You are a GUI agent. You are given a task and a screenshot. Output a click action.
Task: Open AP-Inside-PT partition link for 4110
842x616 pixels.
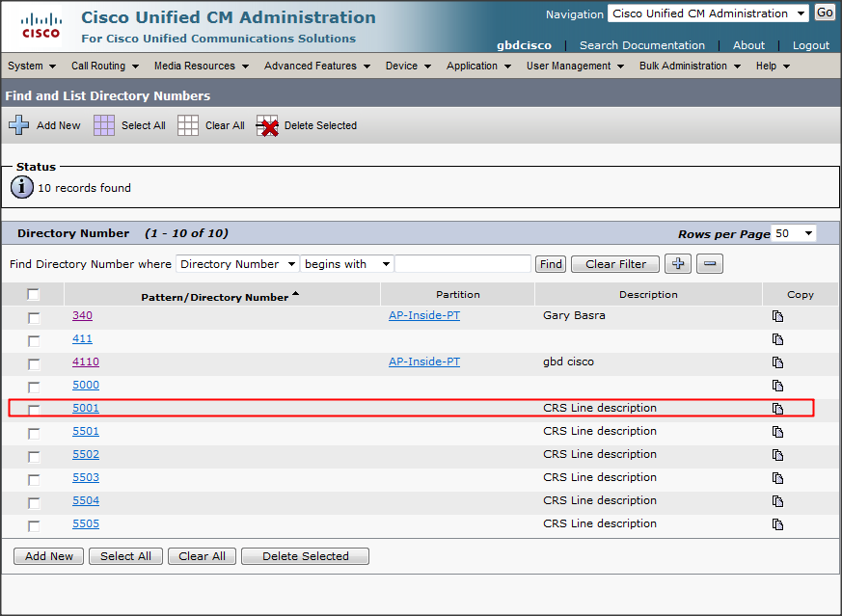[x=424, y=362]
